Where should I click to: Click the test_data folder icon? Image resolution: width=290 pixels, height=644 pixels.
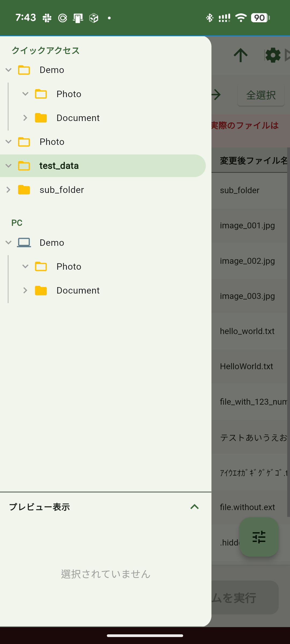24,166
